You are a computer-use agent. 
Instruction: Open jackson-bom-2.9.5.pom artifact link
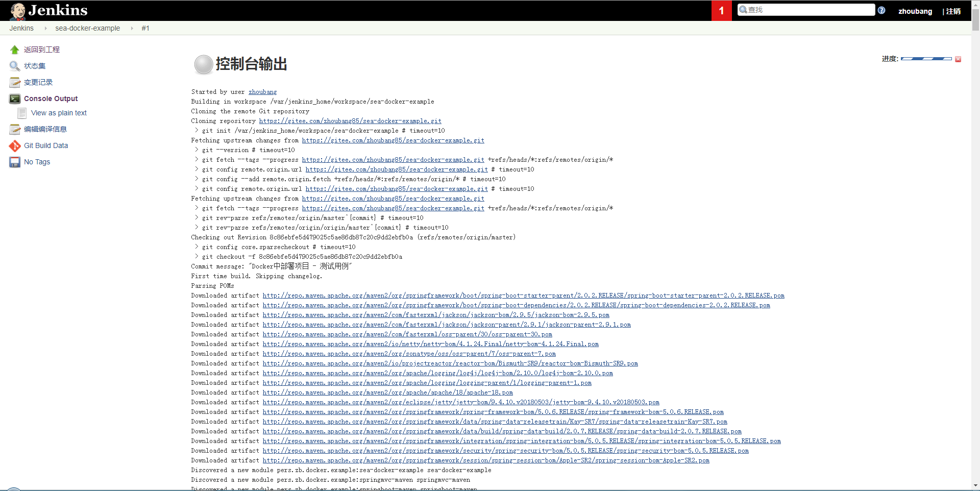click(436, 315)
